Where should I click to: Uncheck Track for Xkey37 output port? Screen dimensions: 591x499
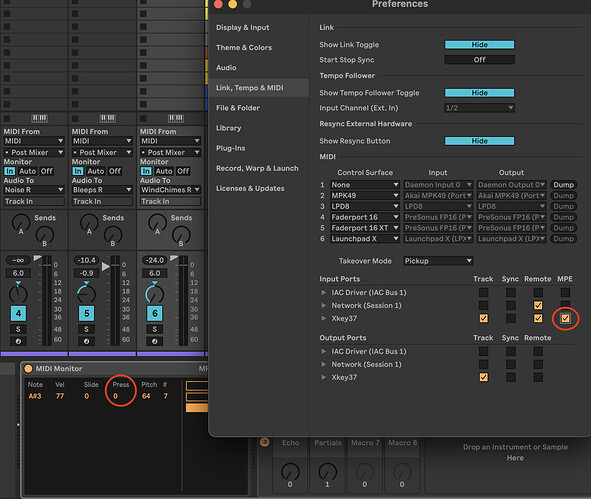point(484,377)
